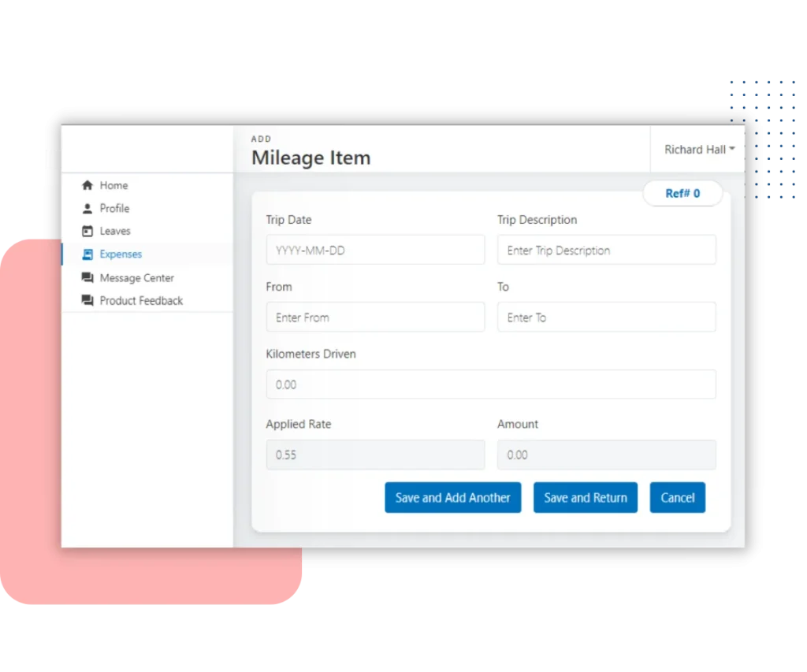
Task: Click the Save and Return button
Action: point(586,497)
